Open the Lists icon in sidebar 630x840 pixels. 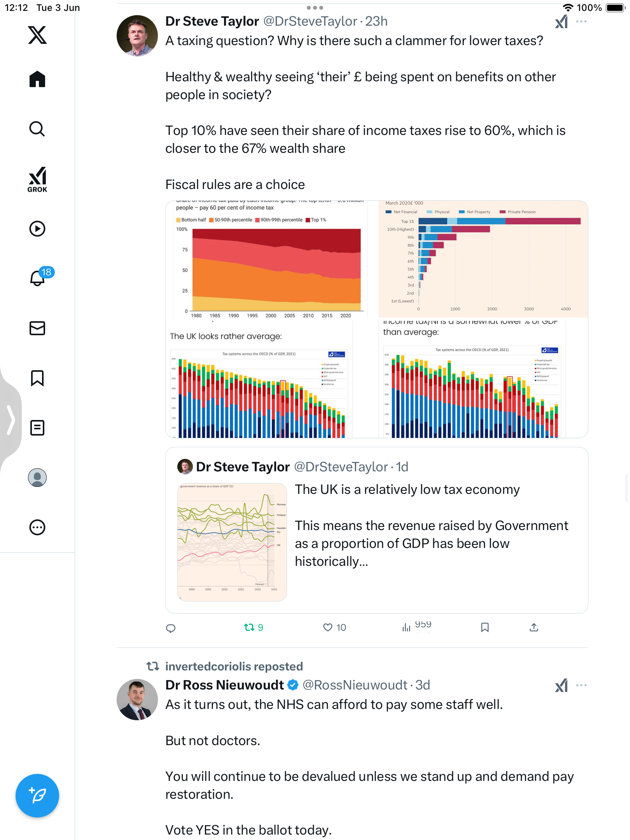tap(37, 428)
